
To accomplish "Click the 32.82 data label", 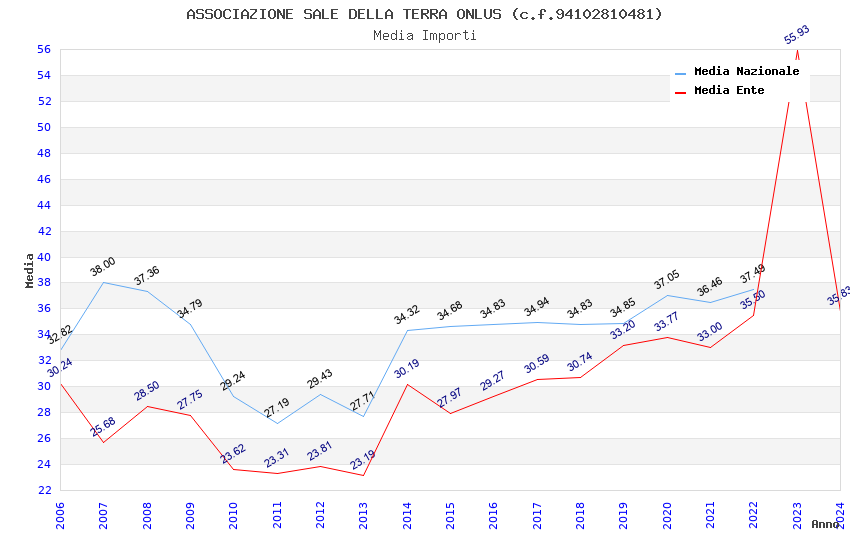I will pos(60,334).
